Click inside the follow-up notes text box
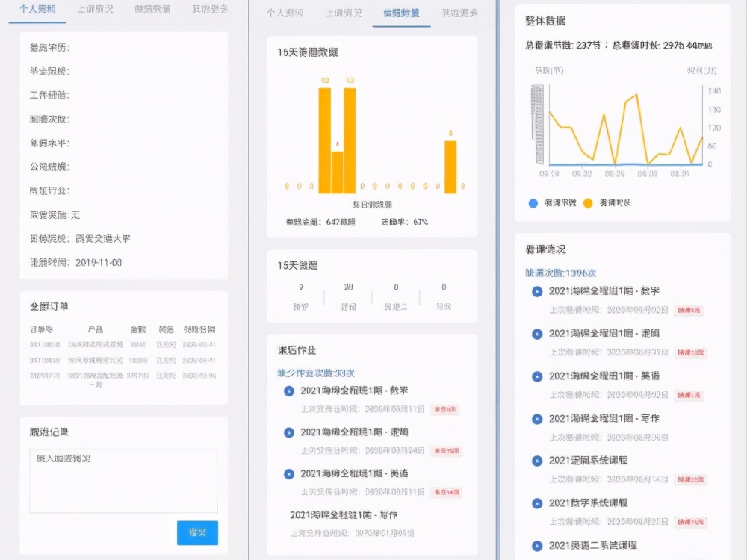The width and height of the screenshot is (747, 560). click(x=123, y=480)
